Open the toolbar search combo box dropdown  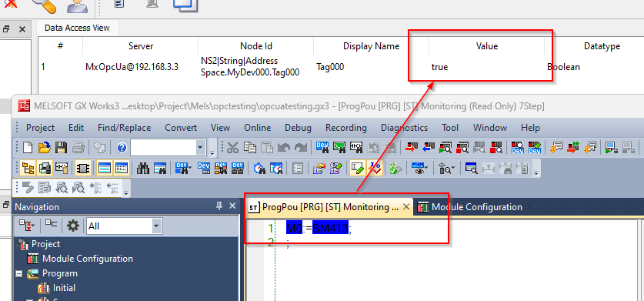(200, 147)
